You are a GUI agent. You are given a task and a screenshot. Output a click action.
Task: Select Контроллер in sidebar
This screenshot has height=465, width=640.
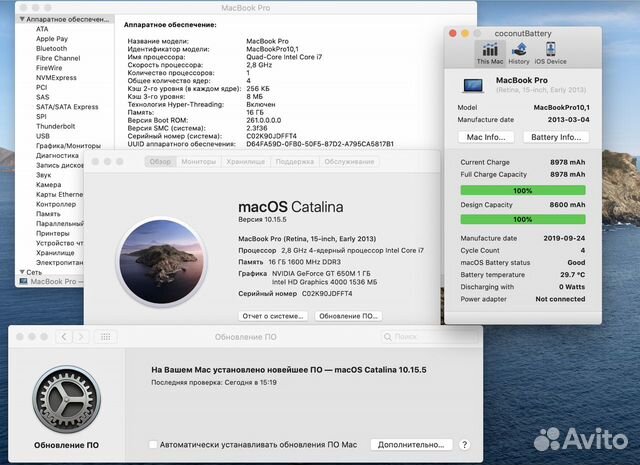click(x=56, y=204)
